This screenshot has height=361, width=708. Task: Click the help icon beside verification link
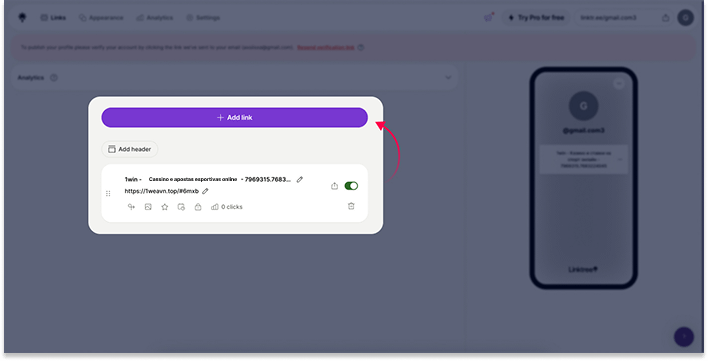[361, 47]
